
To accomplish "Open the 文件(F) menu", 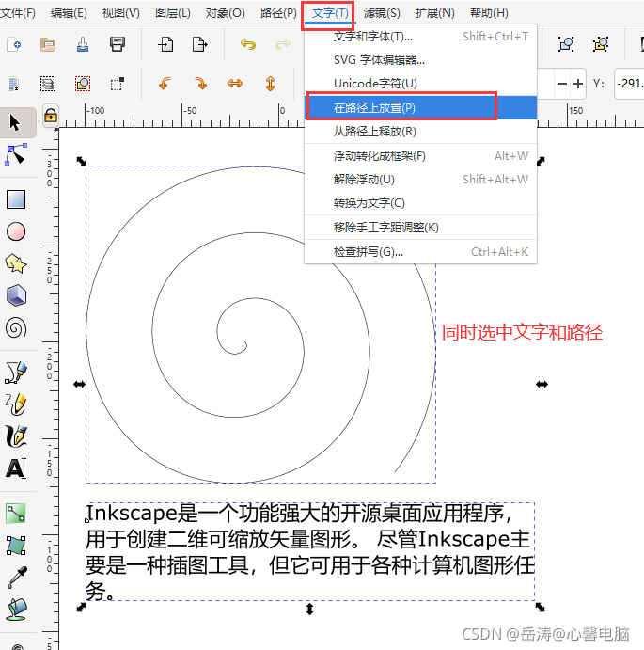I will (x=18, y=13).
